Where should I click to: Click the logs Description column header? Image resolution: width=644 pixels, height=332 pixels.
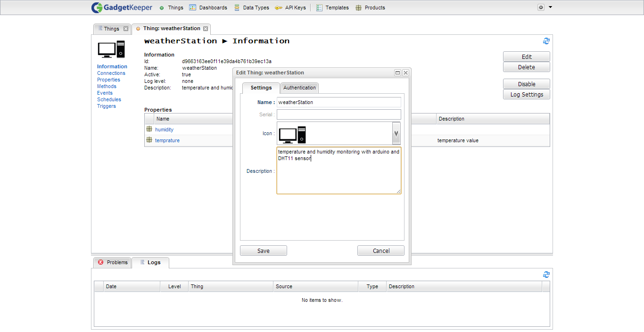[x=464, y=286]
